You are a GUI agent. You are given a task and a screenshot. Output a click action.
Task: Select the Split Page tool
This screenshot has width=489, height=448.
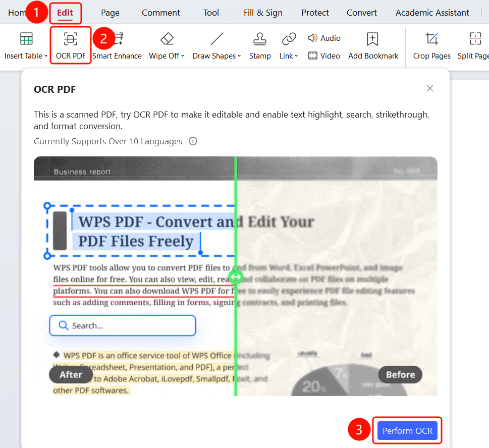[475, 46]
